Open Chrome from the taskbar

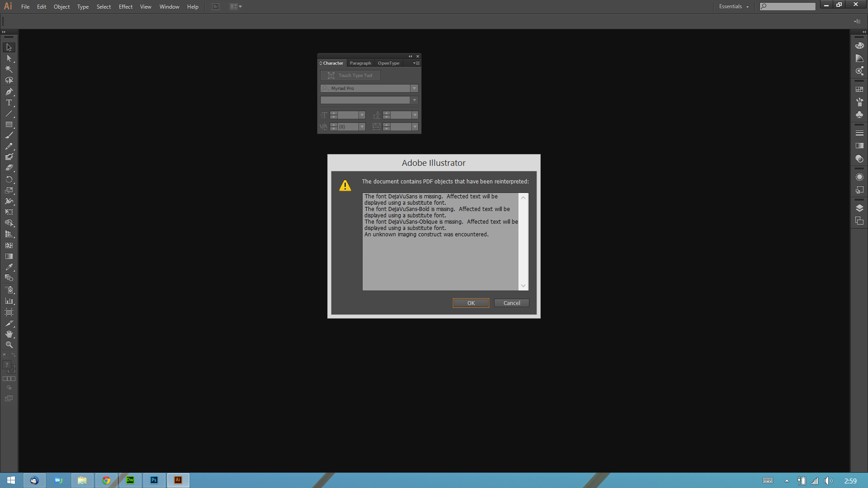click(x=106, y=480)
